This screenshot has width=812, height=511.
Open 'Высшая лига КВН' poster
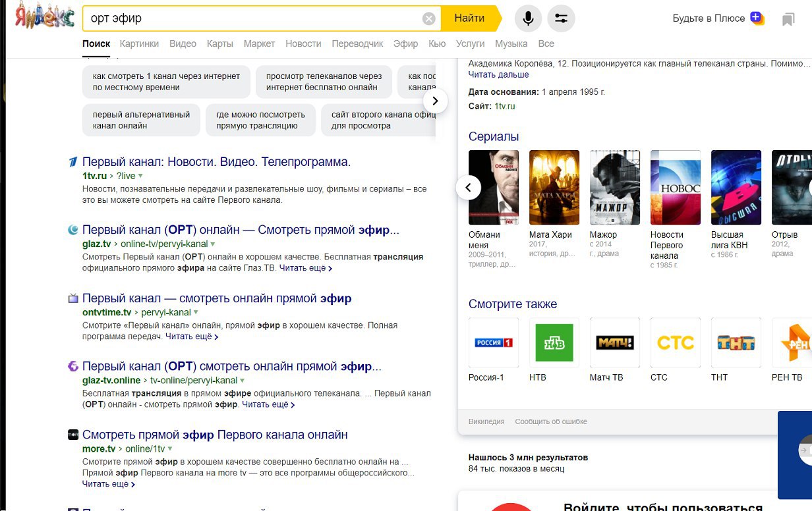click(736, 188)
